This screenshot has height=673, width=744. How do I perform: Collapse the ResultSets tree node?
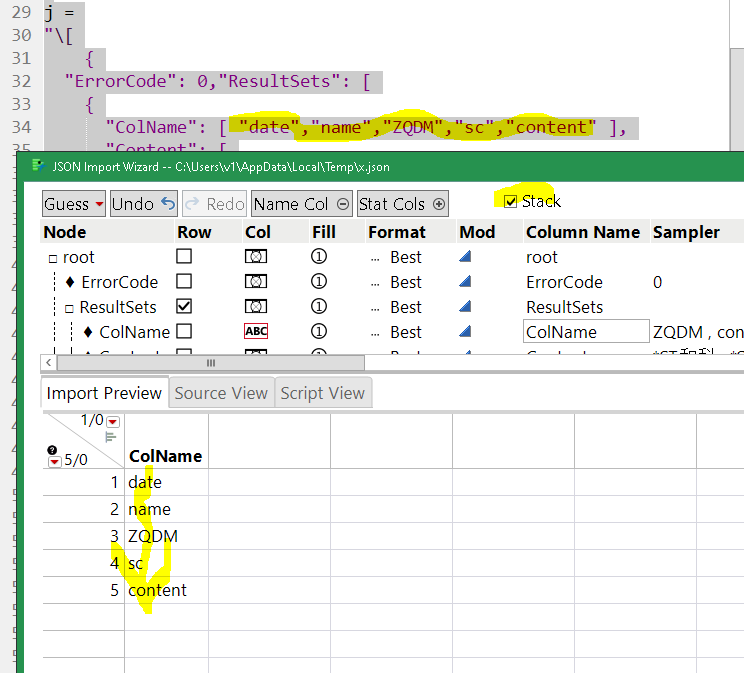coord(70,308)
